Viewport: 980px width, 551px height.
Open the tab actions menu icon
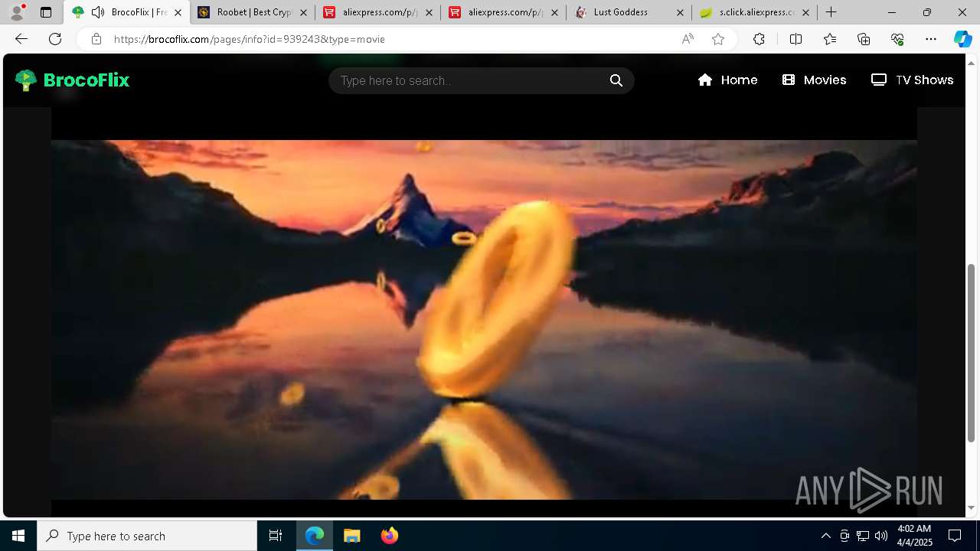(46, 12)
